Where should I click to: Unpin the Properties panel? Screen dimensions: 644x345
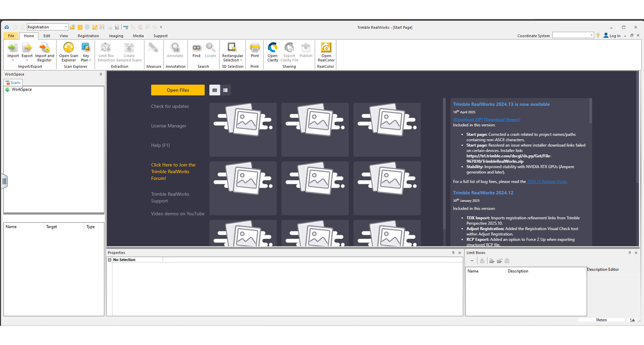click(x=453, y=253)
